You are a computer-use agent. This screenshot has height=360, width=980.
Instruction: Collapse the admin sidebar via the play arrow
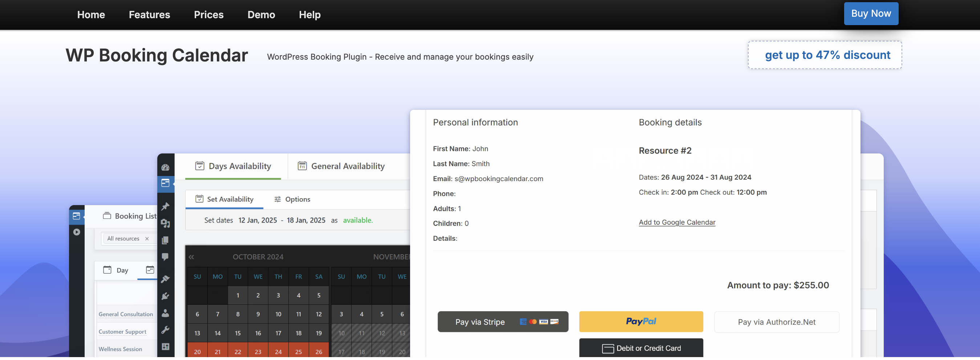click(x=77, y=231)
